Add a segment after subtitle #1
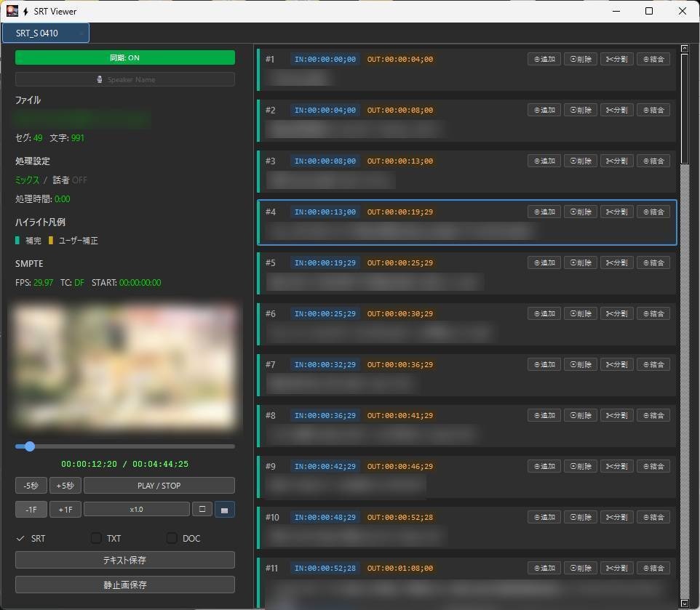Viewport: 700px width, 610px height. pyautogui.click(x=544, y=59)
